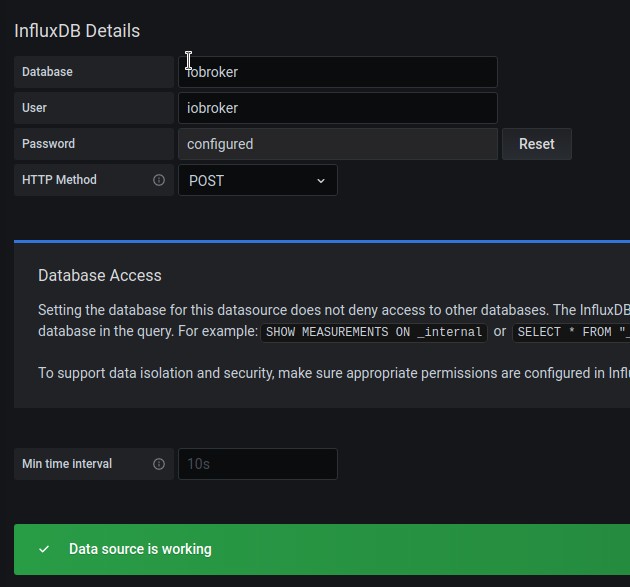Click the Database Access heading
Screen dimensions: 630x587
click(99, 275)
